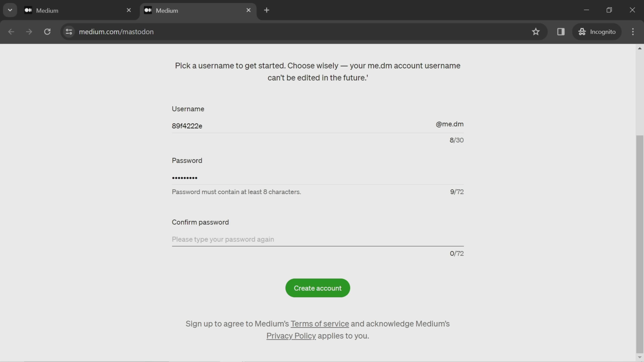644x362 pixels.
Task: Click the Privacy Policy link
Action: (x=291, y=336)
